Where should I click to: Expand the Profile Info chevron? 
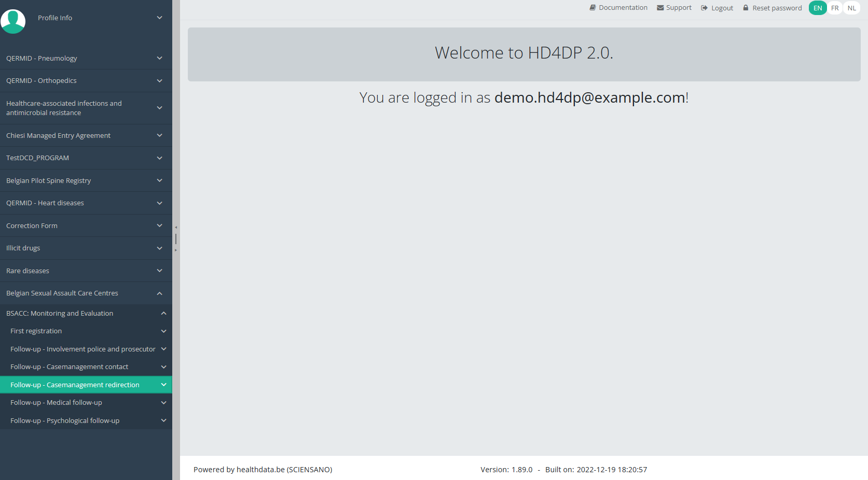[x=159, y=18]
